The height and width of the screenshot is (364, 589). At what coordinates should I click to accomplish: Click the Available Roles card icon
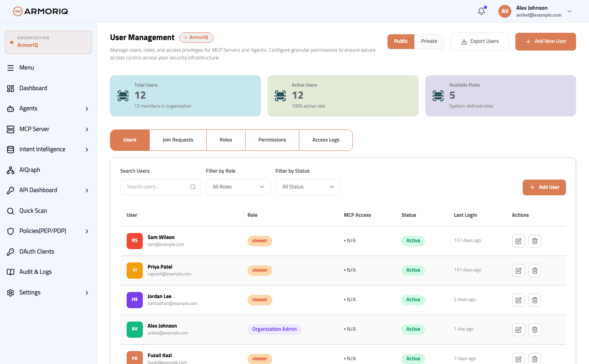pyautogui.click(x=438, y=96)
